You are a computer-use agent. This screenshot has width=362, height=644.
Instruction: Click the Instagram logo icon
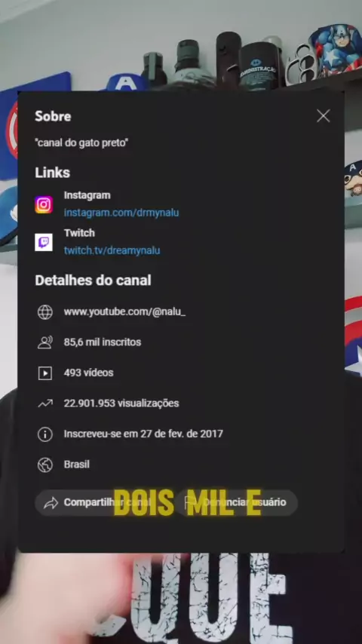click(44, 204)
